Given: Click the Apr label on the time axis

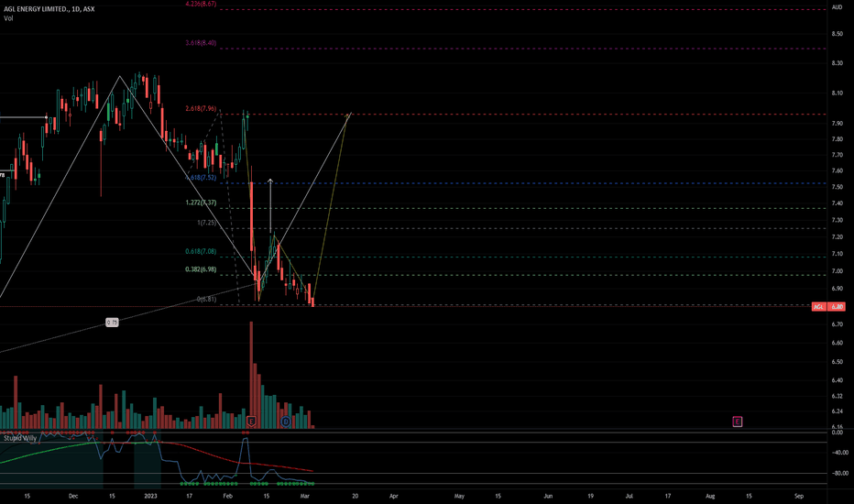Looking at the screenshot, I should [x=393, y=496].
